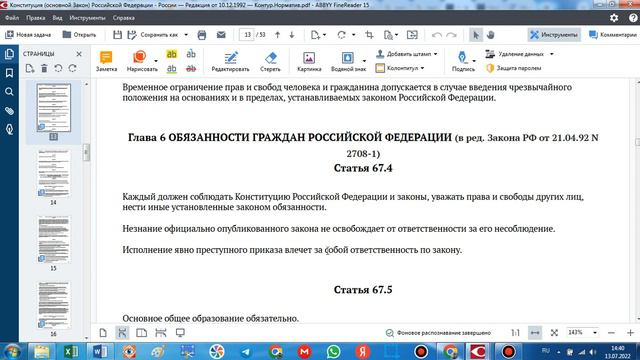Click the Стереть eraser tool

(270, 62)
